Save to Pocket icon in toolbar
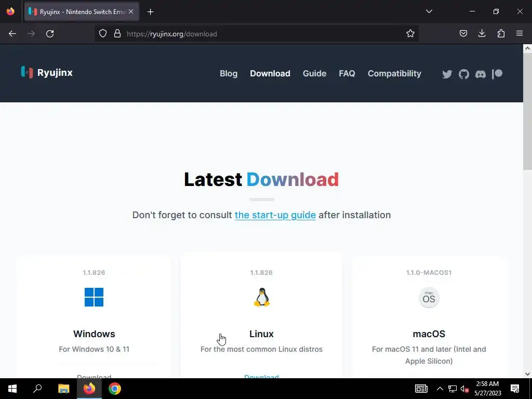 click(x=463, y=34)
